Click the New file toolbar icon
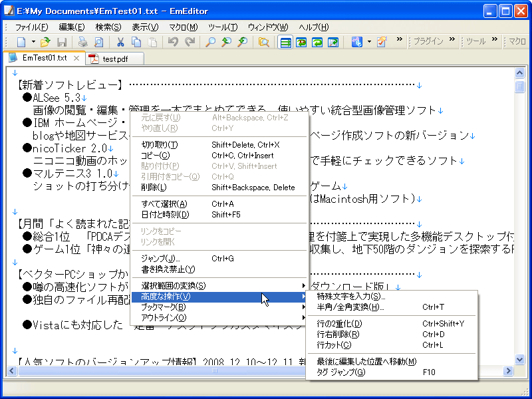532x399 pixels. click(21, 42)
